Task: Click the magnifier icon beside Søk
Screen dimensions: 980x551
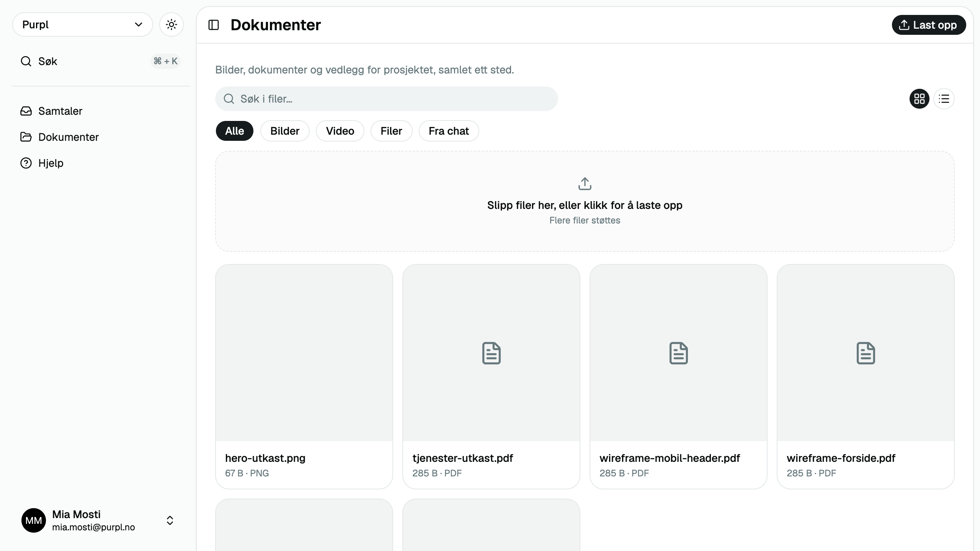Action: tap(26, 61)
